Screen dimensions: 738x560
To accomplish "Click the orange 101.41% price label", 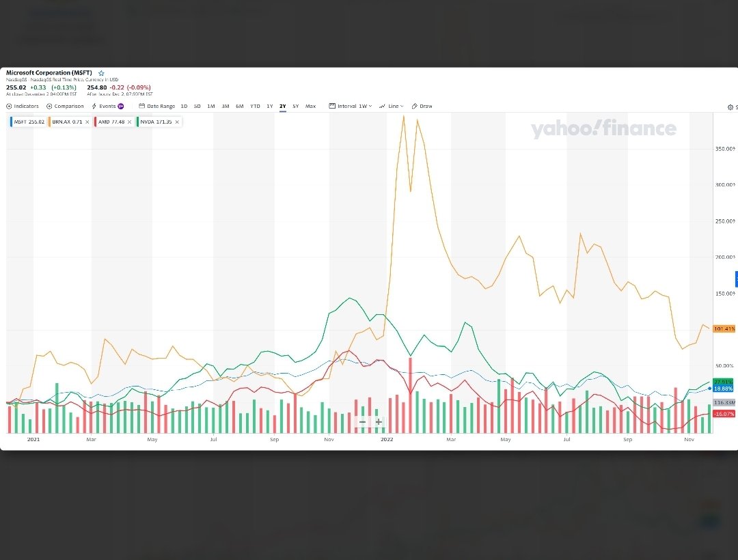I will 724,328.
